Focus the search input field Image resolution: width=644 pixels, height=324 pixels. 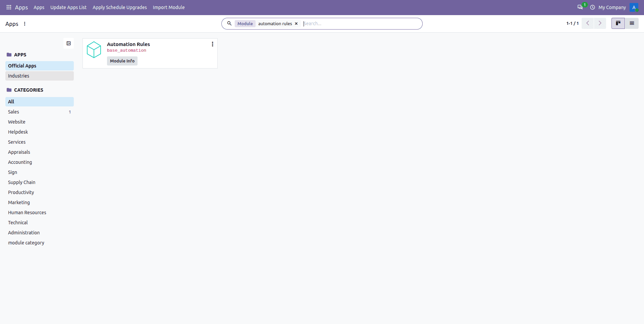click(x=361, y=24)
